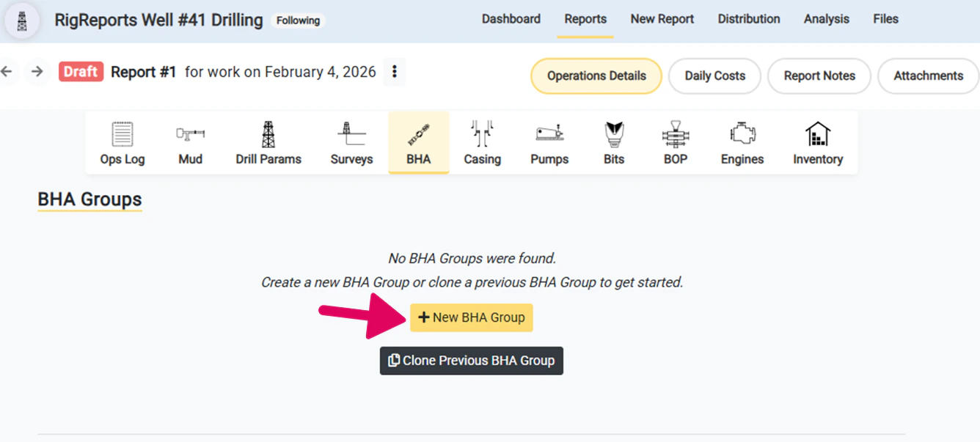
Task: Select the Reports menu item
Action: click(585, 19)
